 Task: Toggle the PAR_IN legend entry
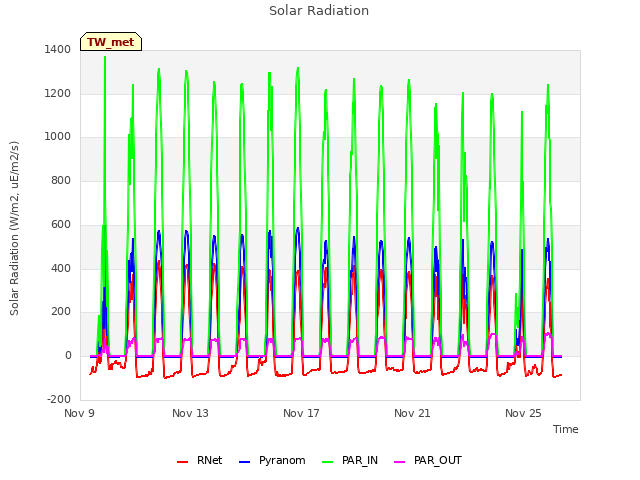tap(350, 460)
